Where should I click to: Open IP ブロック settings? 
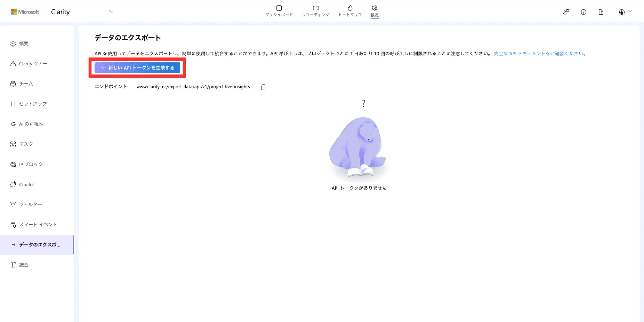pos(37,164)
